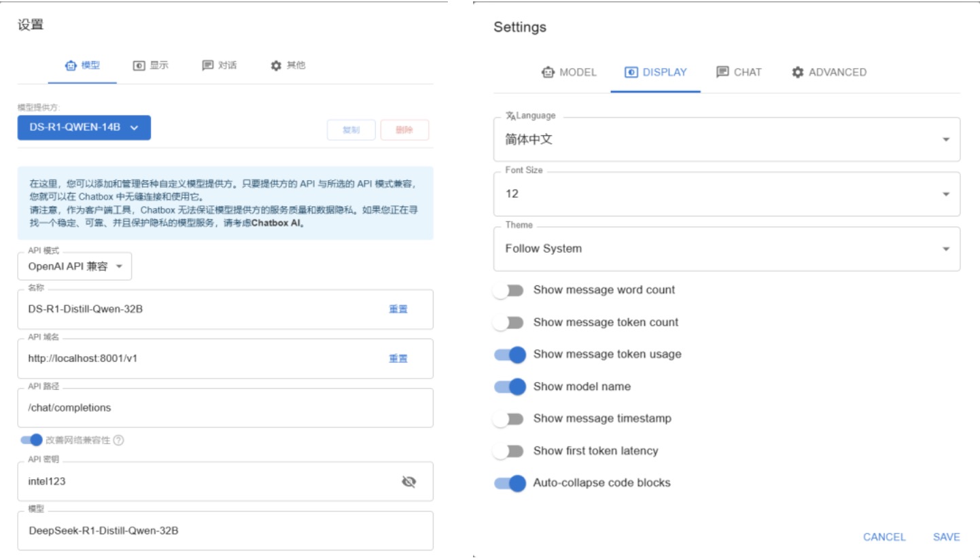
Task: Enable Show message timestamp
Action: (x=509, y=419)
